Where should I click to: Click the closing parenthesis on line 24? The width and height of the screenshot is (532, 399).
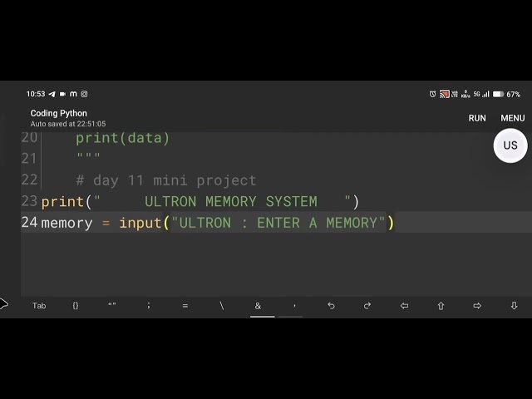[x=391, y=223]
